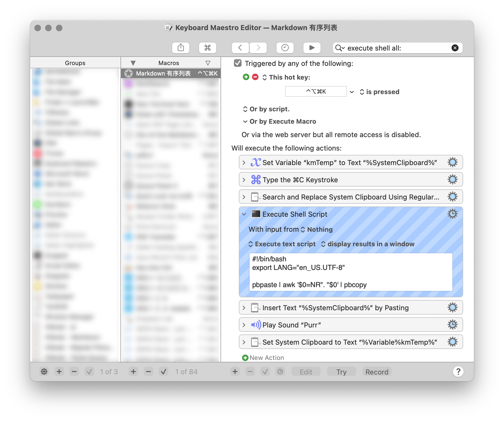The height and width of the screenshot is (421, 504).
Task: Open the dropdown arrow beside the hot key field
Action: pos(352,92)
